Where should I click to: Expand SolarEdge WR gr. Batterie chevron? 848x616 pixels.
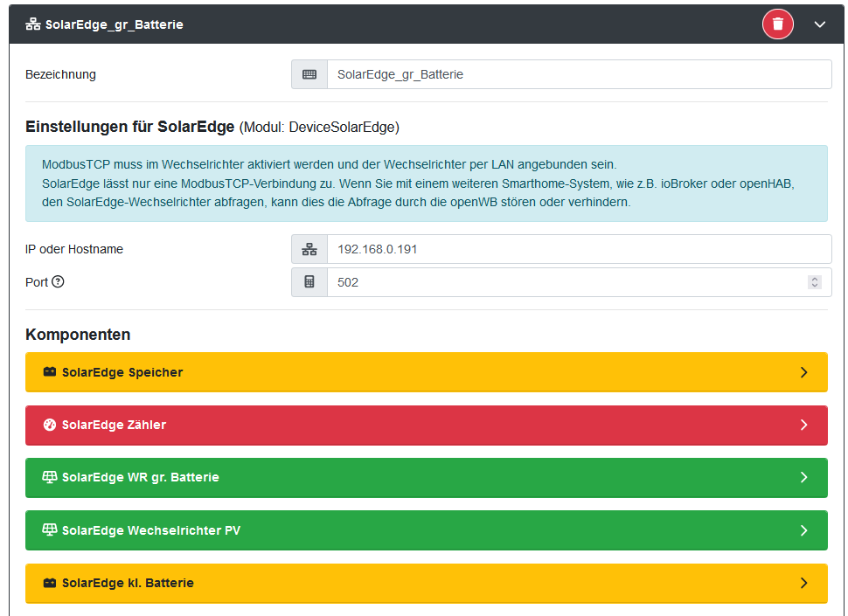804,478
